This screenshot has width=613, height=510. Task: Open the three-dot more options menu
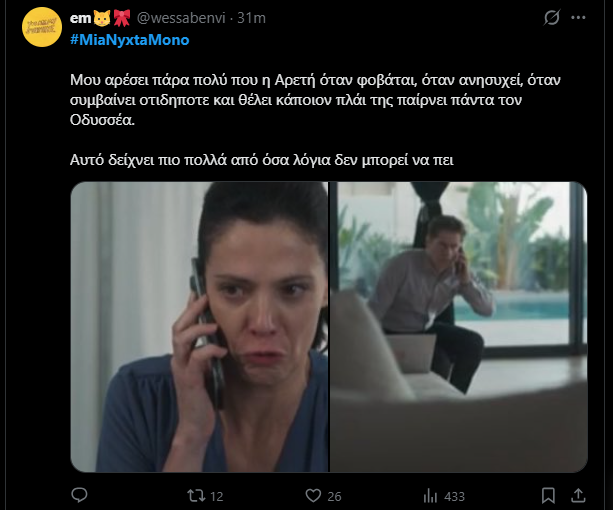tap(580, 19)
